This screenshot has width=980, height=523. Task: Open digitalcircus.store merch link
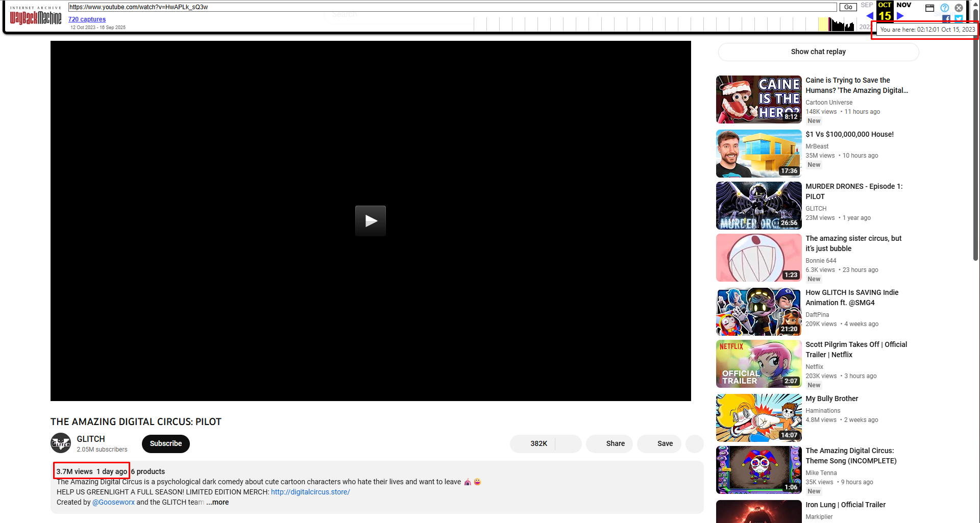click(310, 492)
